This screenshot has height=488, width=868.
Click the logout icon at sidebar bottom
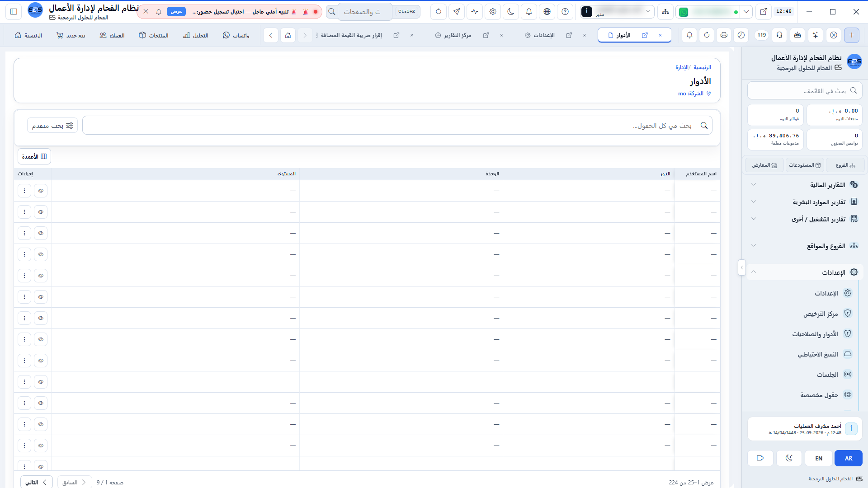[x=760, y=458]
